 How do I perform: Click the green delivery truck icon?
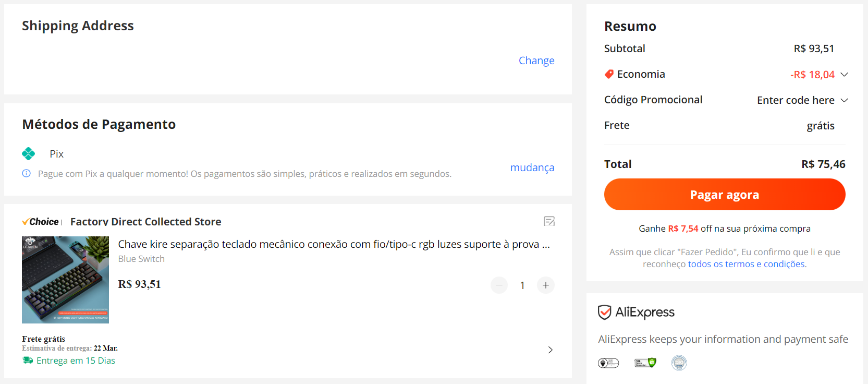(x=28, y=361)
